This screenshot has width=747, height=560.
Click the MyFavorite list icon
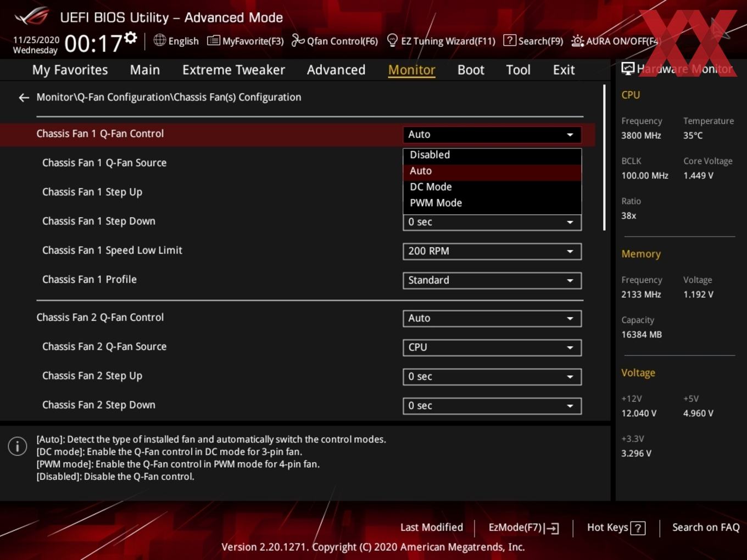coord(213,41)
